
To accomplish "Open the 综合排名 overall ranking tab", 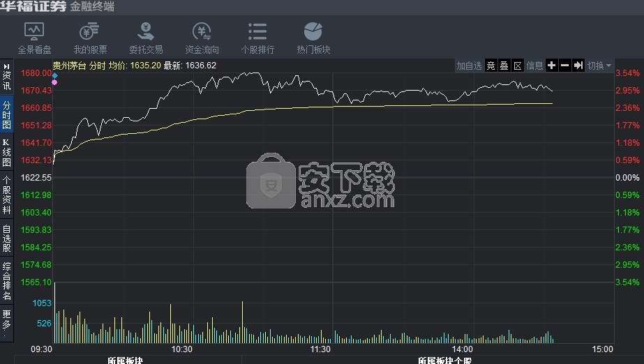I will [6, 281].
